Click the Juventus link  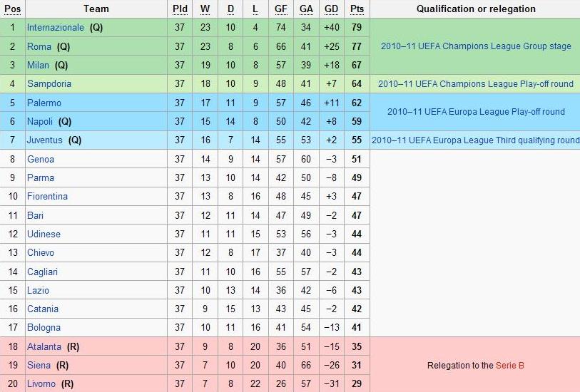pos(45,140)
